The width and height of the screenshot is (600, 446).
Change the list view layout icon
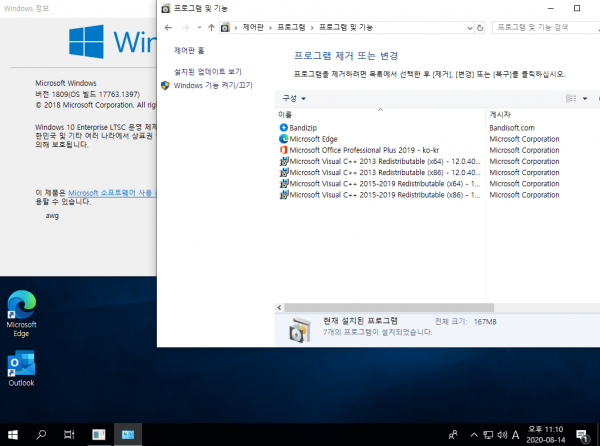(x=571, y=98)
